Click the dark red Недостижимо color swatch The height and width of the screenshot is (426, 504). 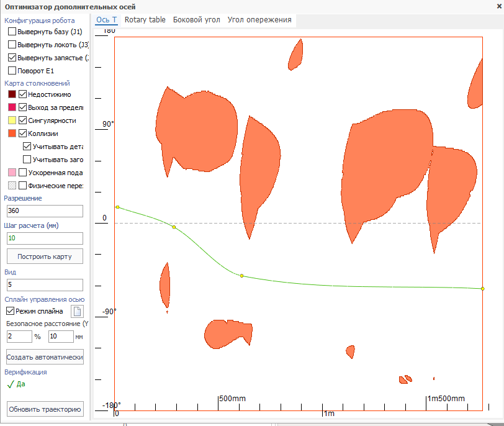[12, 94]
